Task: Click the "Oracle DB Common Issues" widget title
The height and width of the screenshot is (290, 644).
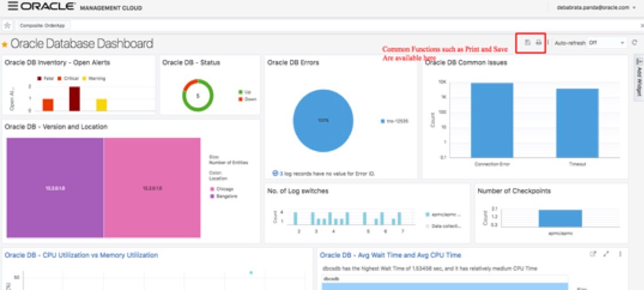Action: point(466,63)
